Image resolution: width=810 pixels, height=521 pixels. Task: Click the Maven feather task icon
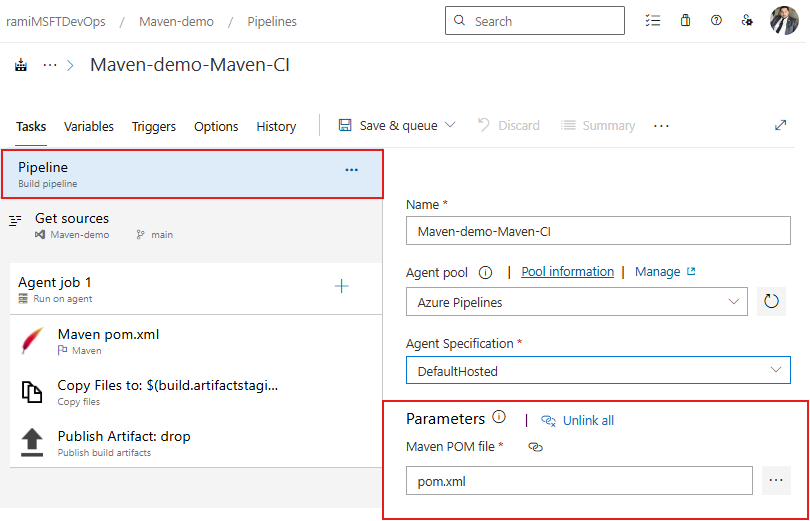(32, 341)
